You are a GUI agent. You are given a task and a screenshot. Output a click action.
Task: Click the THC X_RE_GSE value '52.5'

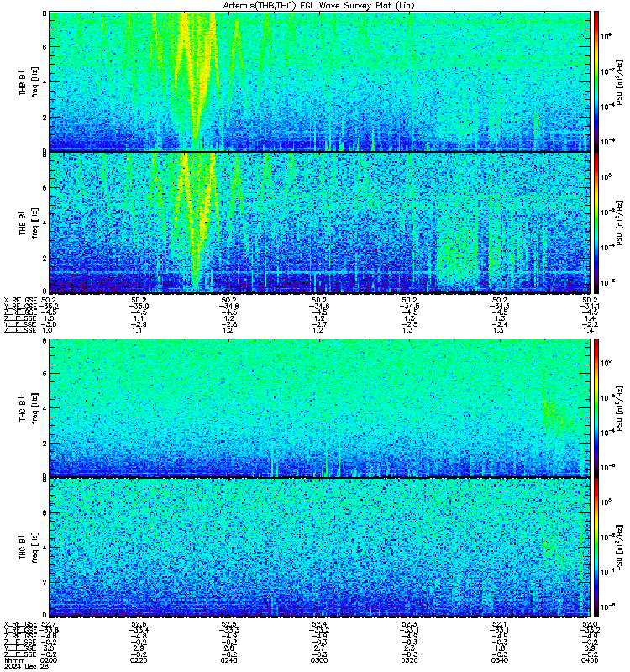pyautogui.click(x=228, y=624)
